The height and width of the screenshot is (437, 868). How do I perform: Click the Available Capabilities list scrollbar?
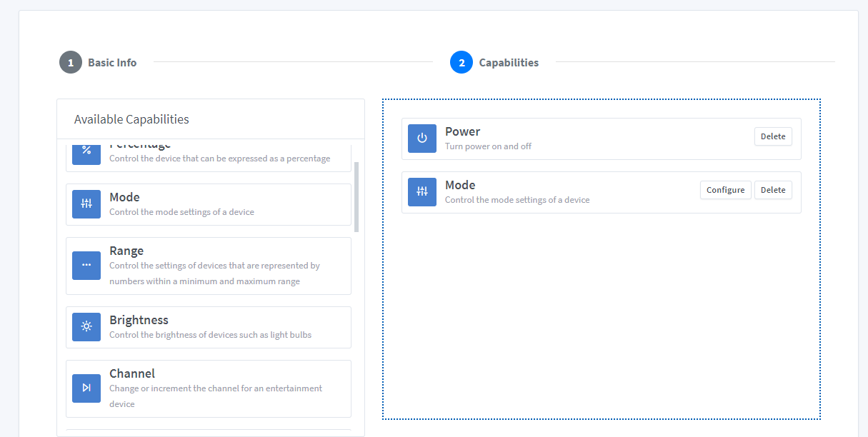(356, 196)
